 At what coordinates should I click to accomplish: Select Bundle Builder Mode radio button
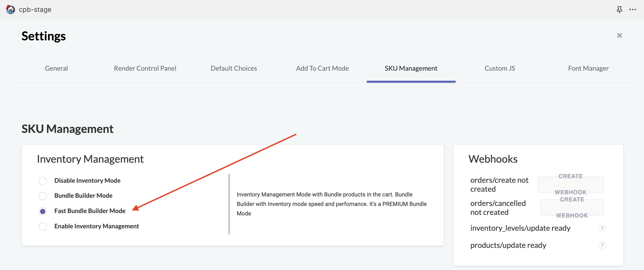click(43, 196)
